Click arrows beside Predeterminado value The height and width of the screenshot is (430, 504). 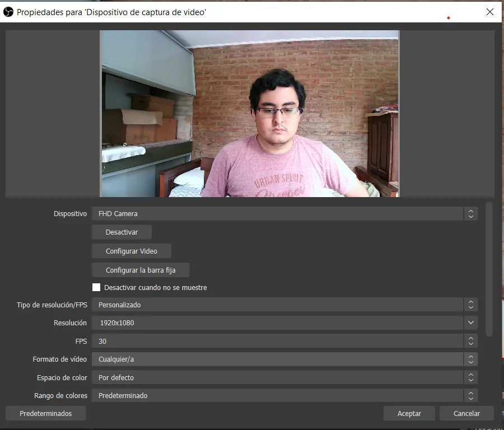click(471, 396)
